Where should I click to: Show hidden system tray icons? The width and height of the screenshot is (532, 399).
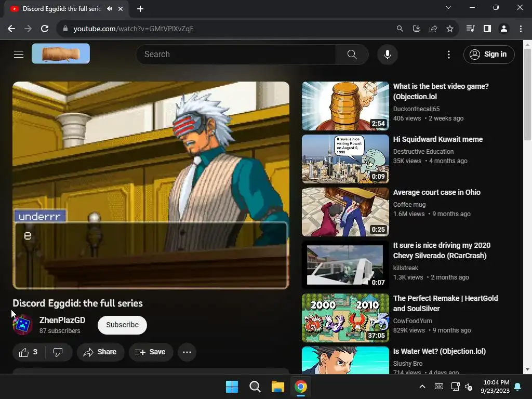pyautogui.click(x=422, y=387)
